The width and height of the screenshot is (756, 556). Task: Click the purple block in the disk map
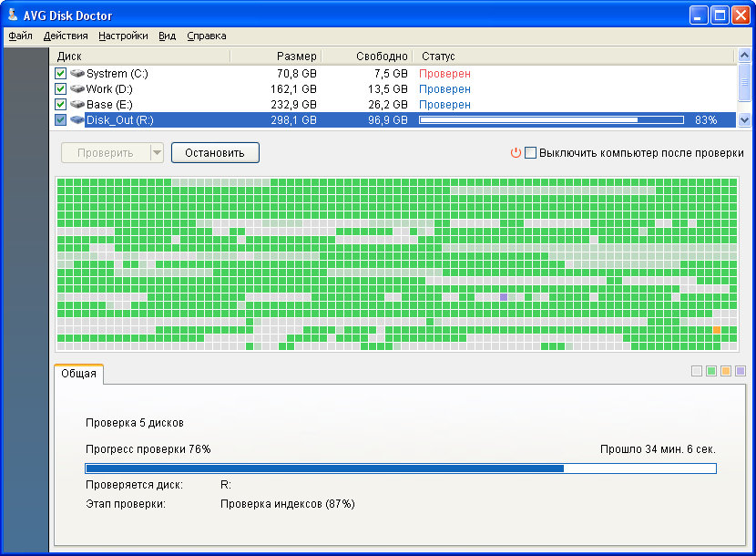504,297
